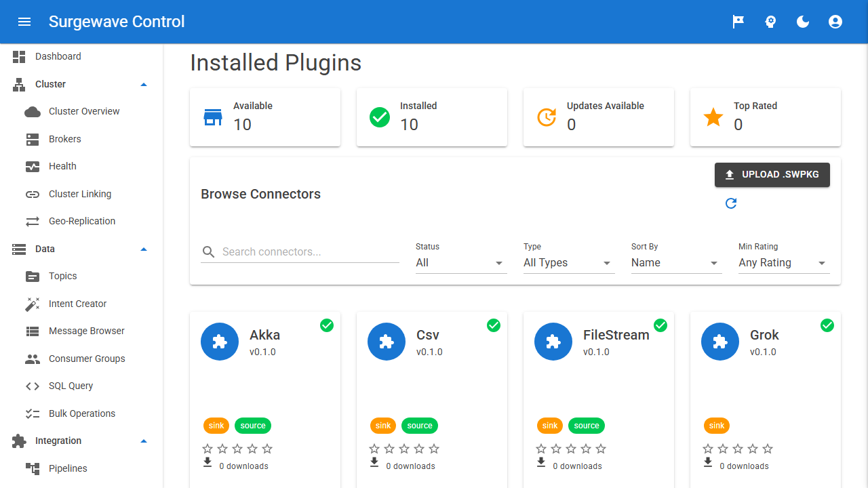Image resolution: width=868 pixels, height=488 pixels.
Task: Click the Cluster Linking chain icon
Action: tap(33, 195)
